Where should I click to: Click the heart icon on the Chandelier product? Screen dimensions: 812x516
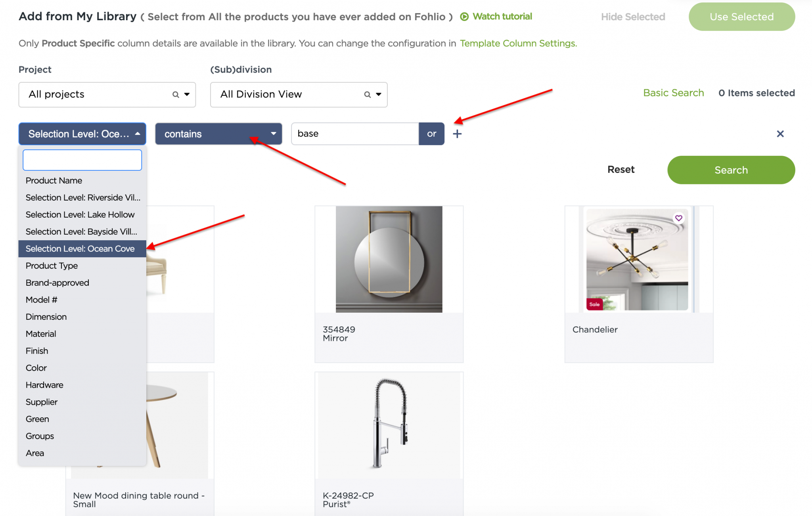(x=679, y=218)
